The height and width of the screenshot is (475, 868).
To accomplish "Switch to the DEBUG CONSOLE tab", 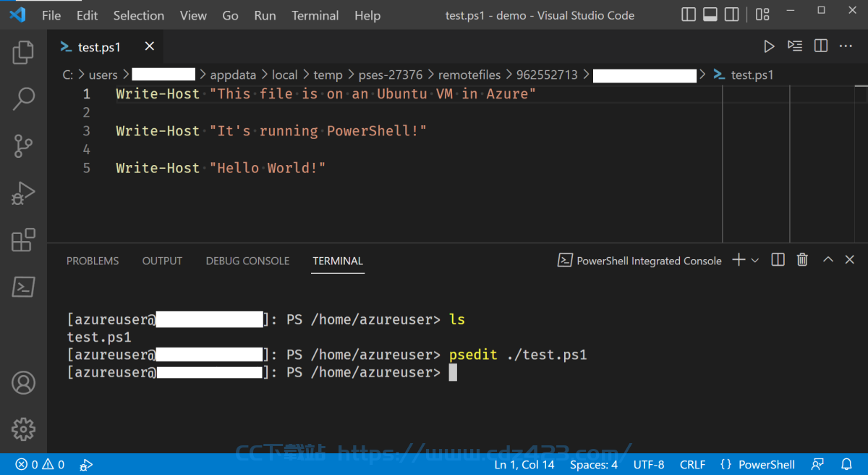I will coord(247,261).
